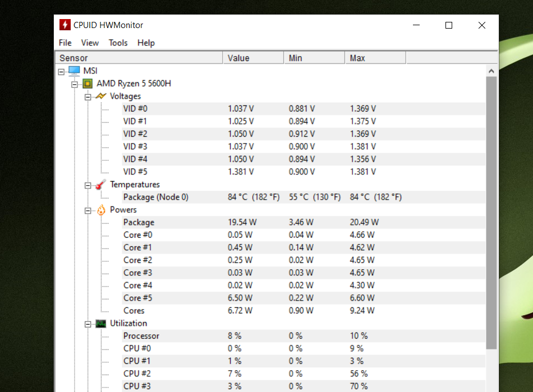Click the 6.50 W Core #5 value
The image size is (533, 392).
[x=240, y=298]
